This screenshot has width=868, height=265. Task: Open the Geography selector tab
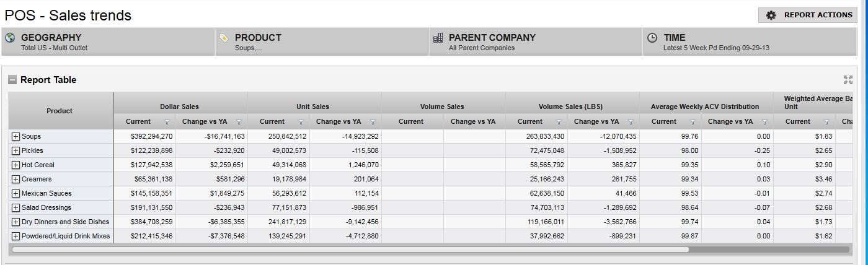pos(108,41)
